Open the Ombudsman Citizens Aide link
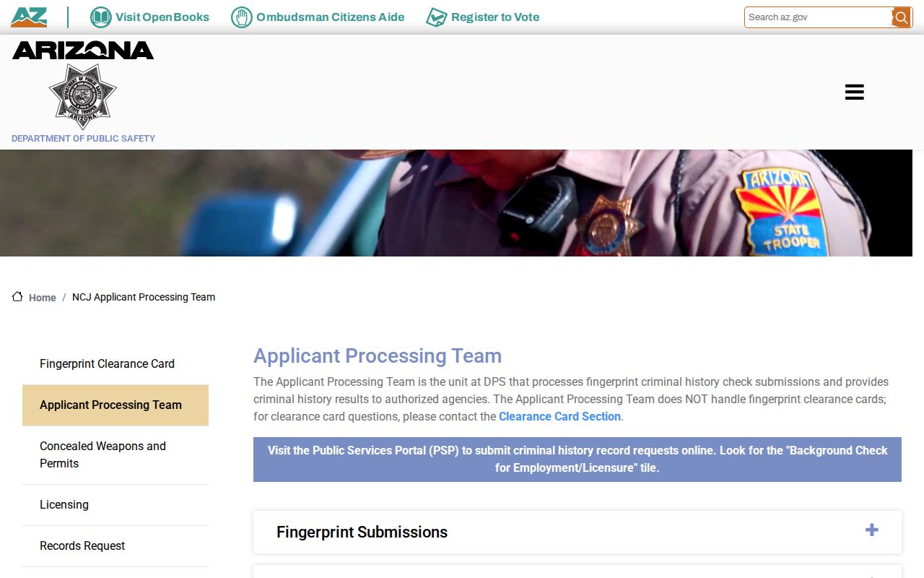This screenshot has width=924, height=578. [x=330, y=17]
